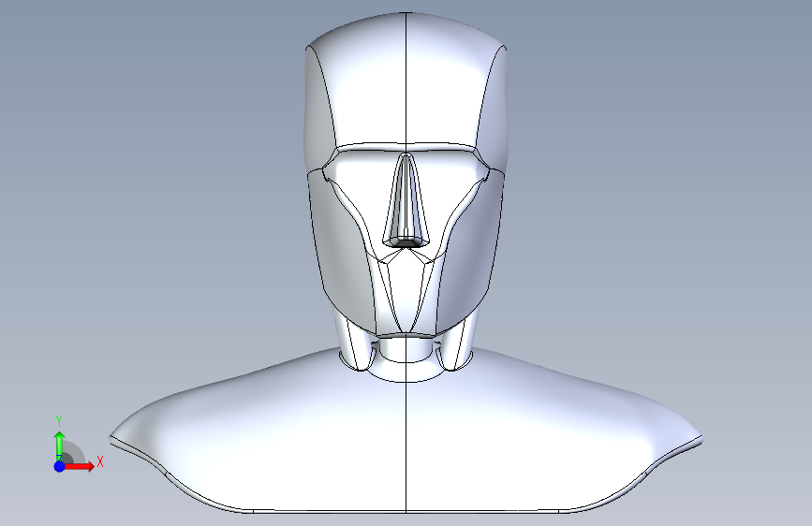The image size is (812, 526).
Task: Select the nose face on the head model
Action: click(x=406, y=199)
